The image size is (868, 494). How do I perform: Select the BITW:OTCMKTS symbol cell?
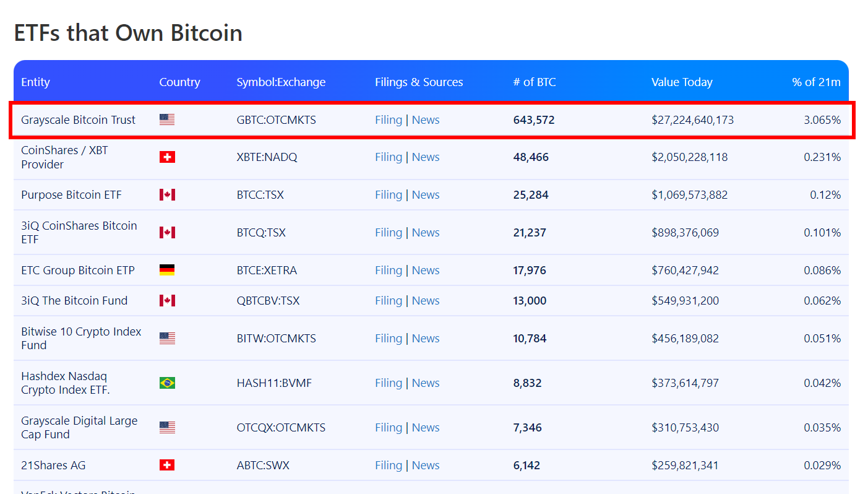(x=276, y=339)
